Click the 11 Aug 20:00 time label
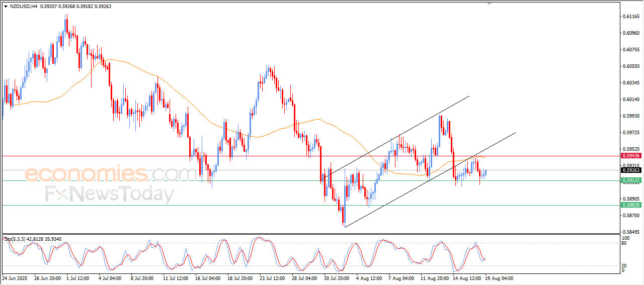The height and width of the screenshot is (285, 644). coord(434,278)
